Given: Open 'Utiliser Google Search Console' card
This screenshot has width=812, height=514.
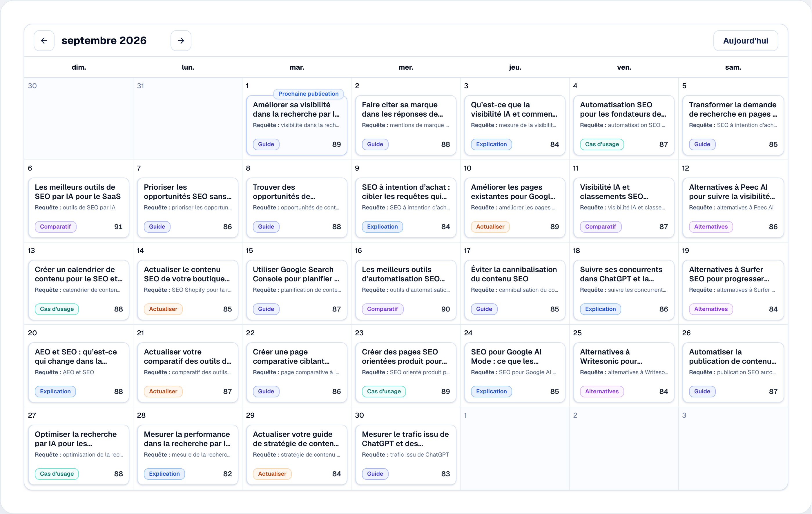Looking at the screenshot, I should point(296,290).
